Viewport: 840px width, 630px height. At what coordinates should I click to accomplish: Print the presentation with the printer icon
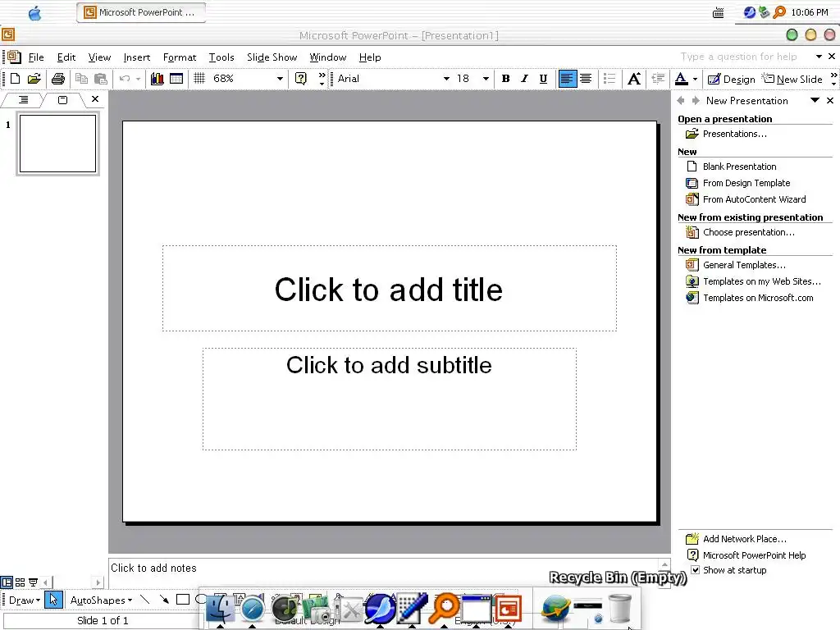point(58,79)
